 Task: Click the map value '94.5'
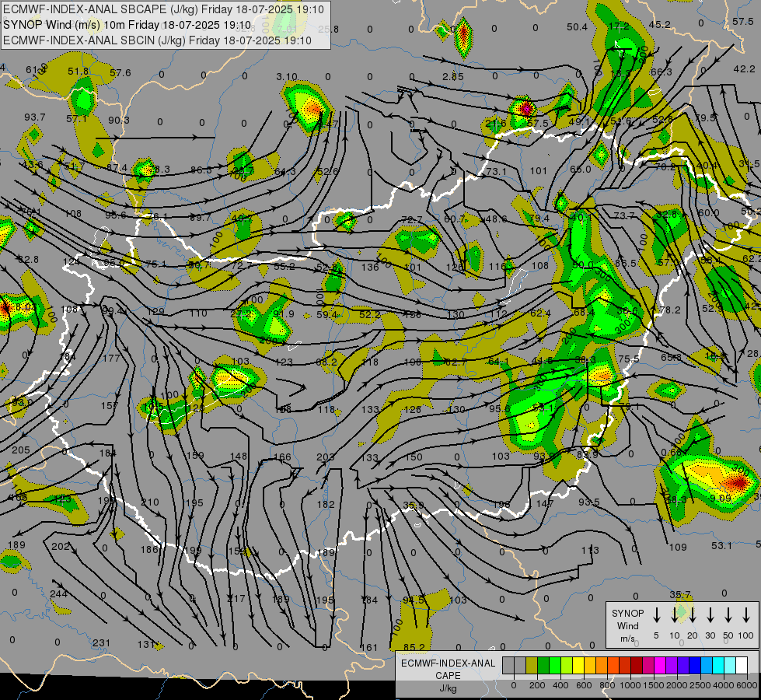coord(414,600)
